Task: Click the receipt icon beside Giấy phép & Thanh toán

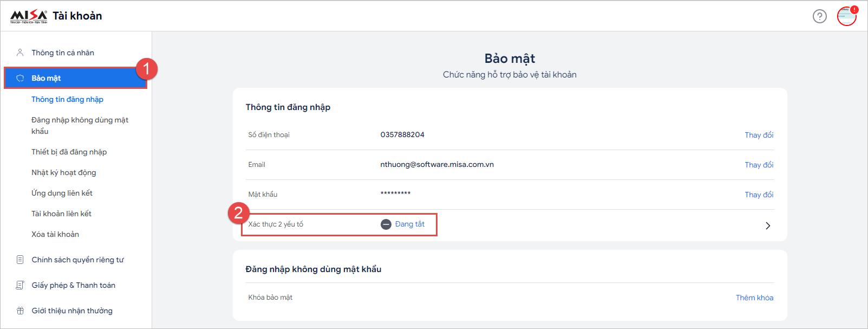Action: tap(20, 285)
